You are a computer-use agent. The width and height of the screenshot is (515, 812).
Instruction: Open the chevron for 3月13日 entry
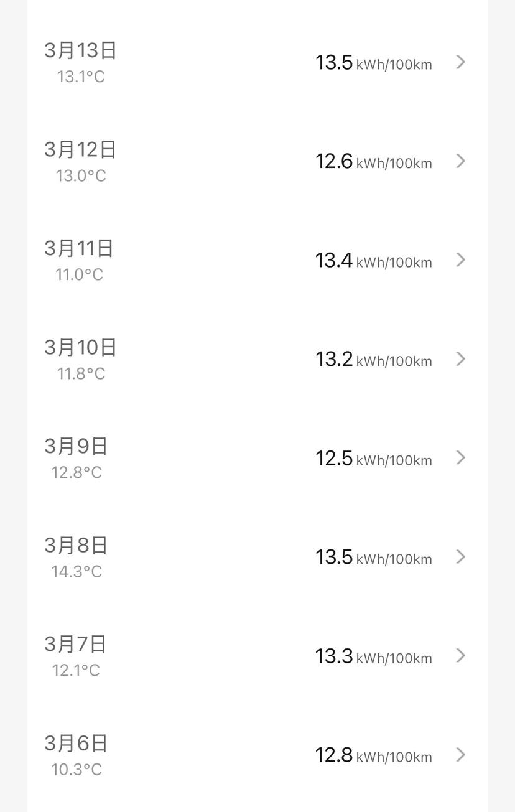coord(461,62)
